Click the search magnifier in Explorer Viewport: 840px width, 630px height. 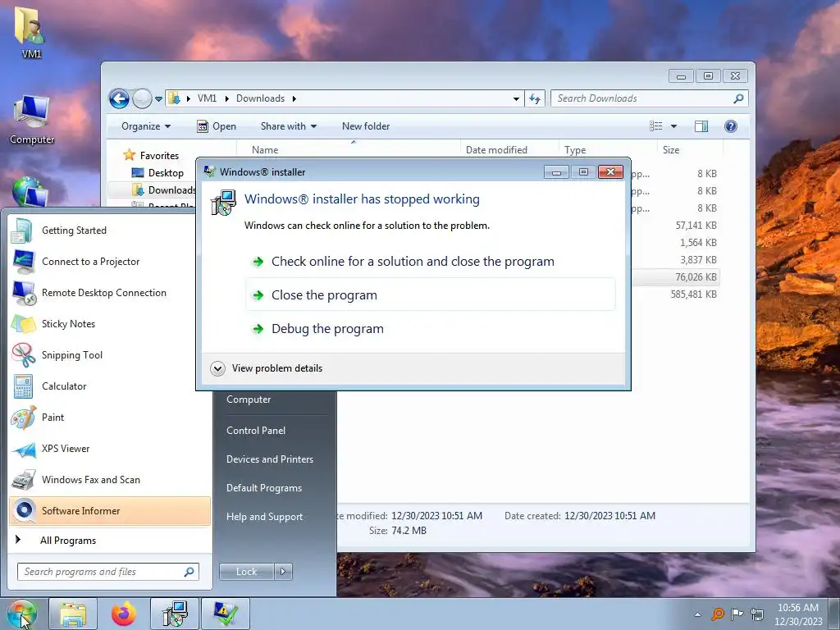click(738, 98)
